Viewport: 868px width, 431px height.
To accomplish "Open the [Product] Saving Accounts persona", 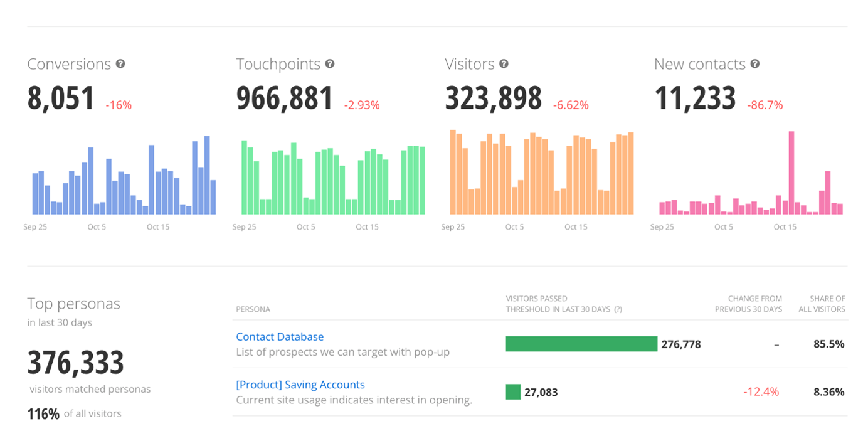I will click(x=300, y=385).
